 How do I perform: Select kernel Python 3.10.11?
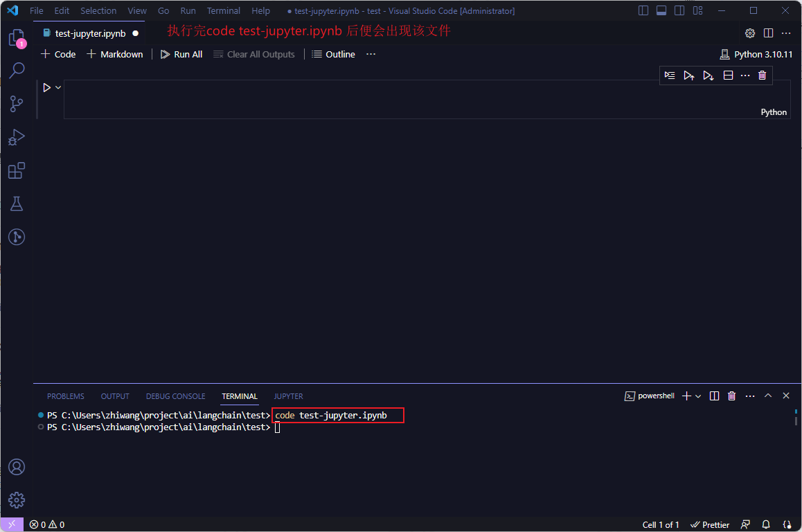click(x=756, y=54)
